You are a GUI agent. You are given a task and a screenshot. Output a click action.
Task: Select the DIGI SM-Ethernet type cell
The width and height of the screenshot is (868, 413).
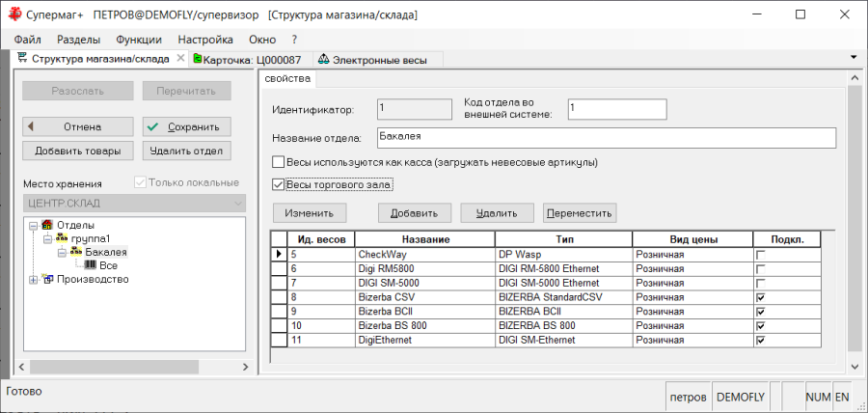pos(563,340)
